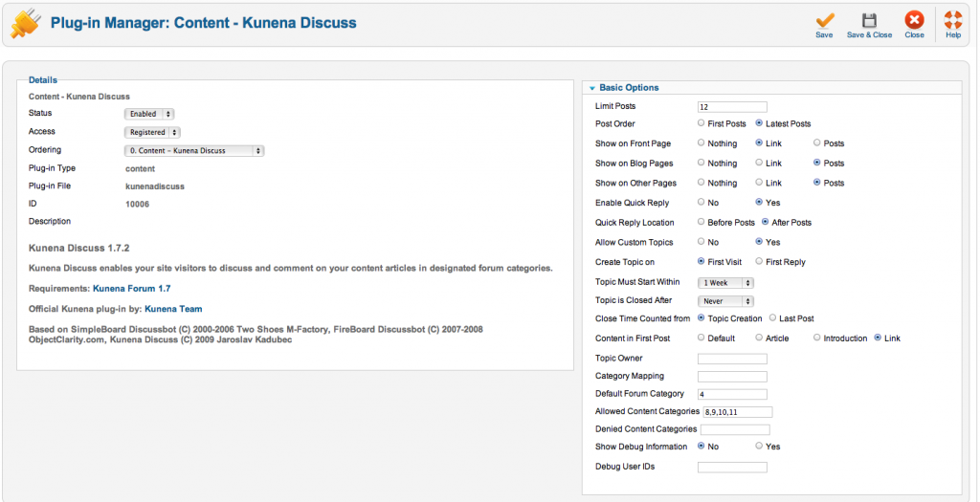980x502 pixels.
Task: Click the red Close icon
Action: click(914, 20)
